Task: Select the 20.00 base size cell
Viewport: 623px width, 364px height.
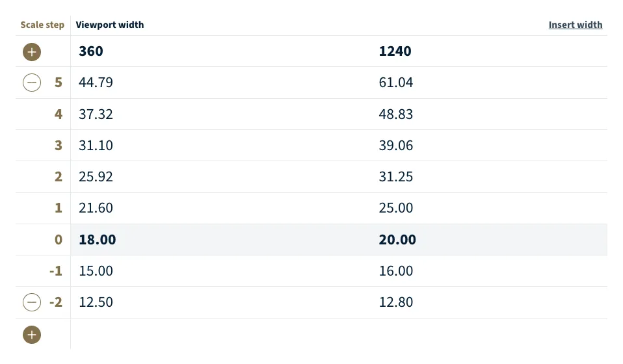Action: (397, 240)
